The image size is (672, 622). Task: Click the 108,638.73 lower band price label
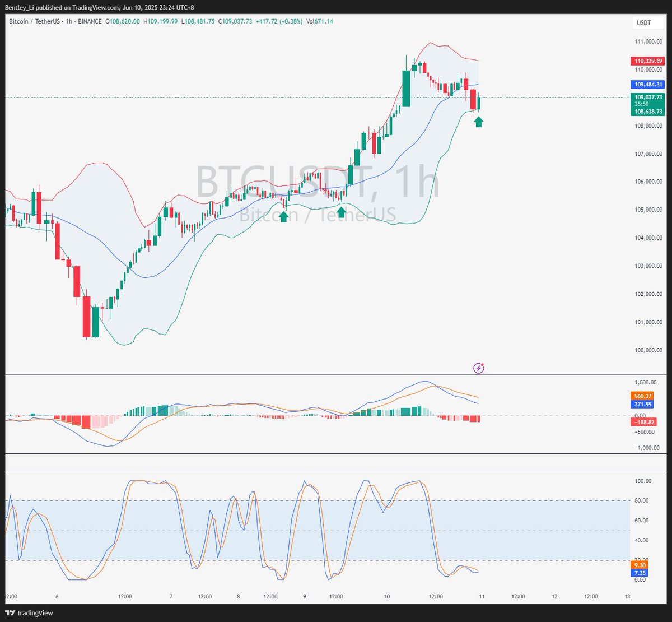(648, 112)
